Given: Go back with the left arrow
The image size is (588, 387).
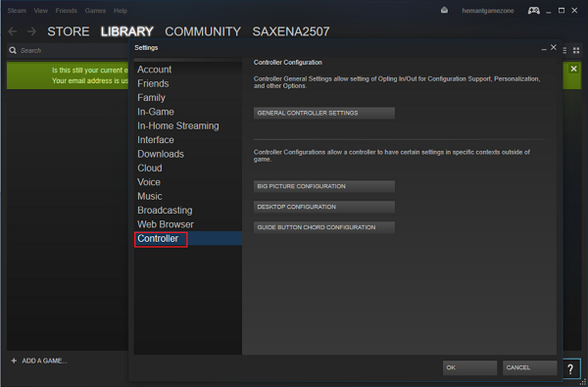Looking at the screenshot, I should pyautogui.click(x=12, y=32).
